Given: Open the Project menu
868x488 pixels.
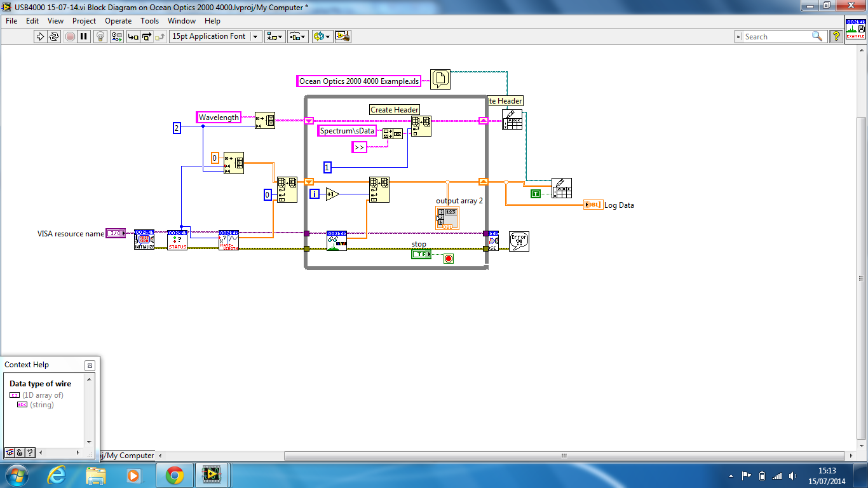Looking at the screenshot, I should click(x=84, y=21).
